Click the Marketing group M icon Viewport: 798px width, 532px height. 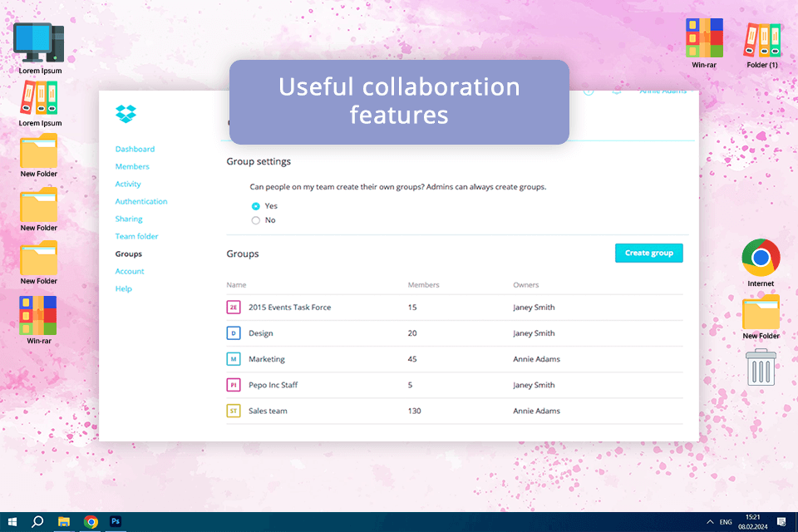coord(234,359)
